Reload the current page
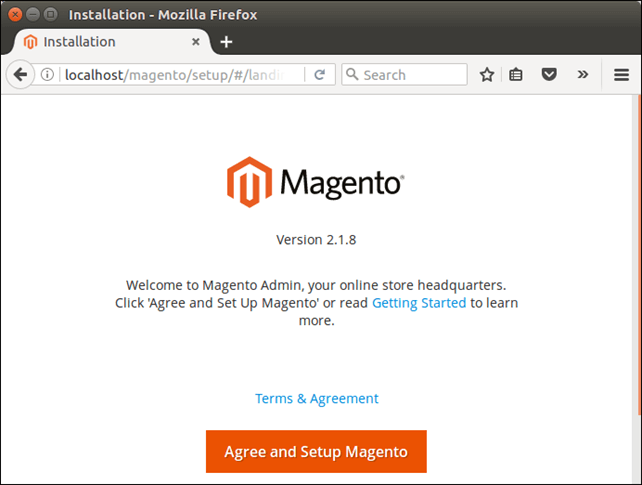This screenshot has width=642, height=485. point(320,74)
